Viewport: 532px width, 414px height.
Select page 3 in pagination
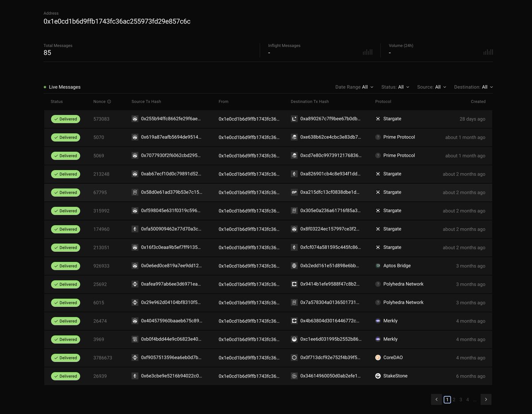(x=461, y=399)
